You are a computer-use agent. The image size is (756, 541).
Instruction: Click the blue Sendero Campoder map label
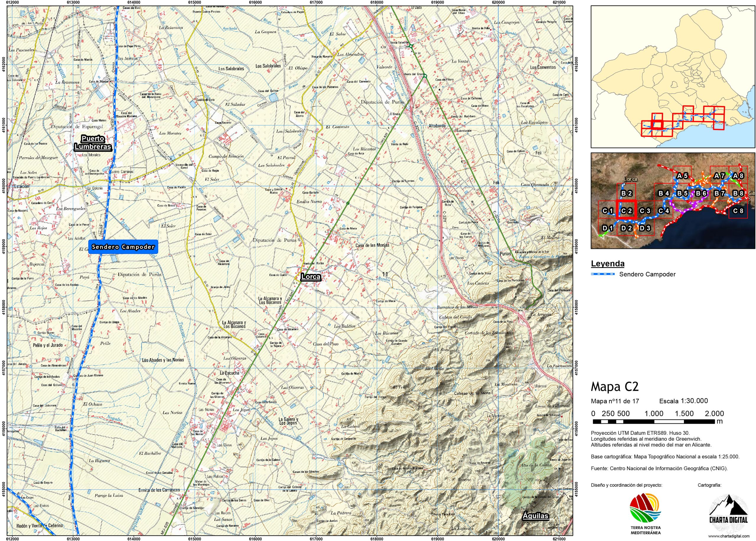[x=123, y=247]
